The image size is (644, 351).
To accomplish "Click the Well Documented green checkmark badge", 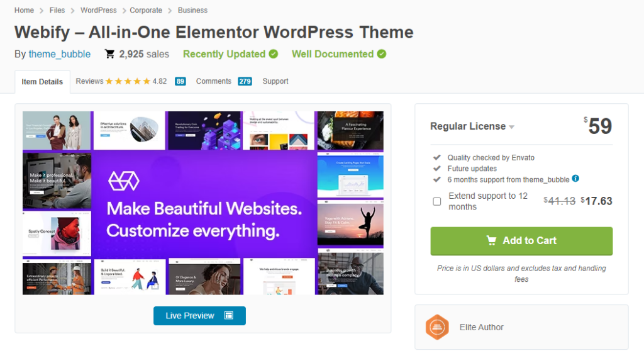I will 382,54.
